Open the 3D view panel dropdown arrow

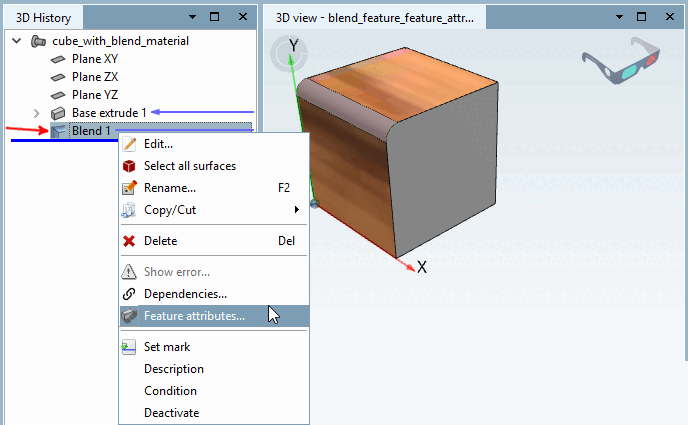point(619,17)
